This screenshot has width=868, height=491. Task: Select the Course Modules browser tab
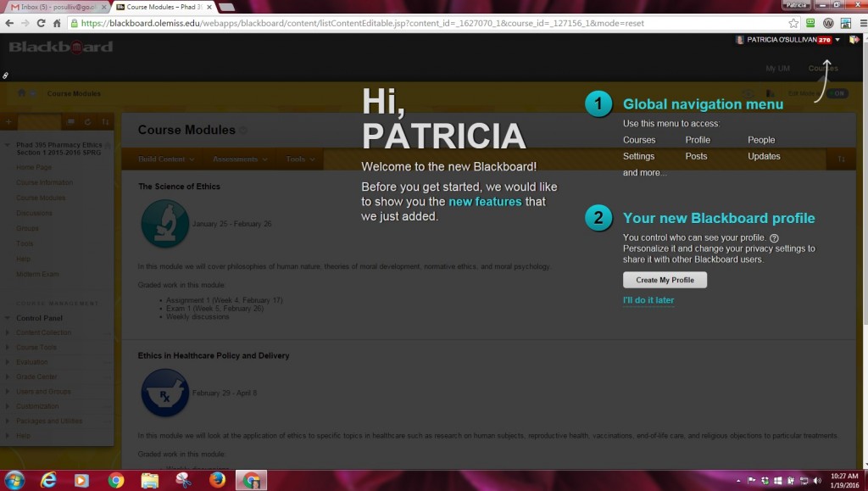point(164,7)
